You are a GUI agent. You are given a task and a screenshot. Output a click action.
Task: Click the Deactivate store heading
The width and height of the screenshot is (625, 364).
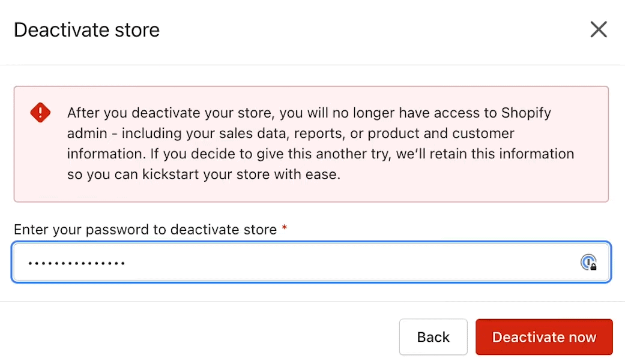87,30
